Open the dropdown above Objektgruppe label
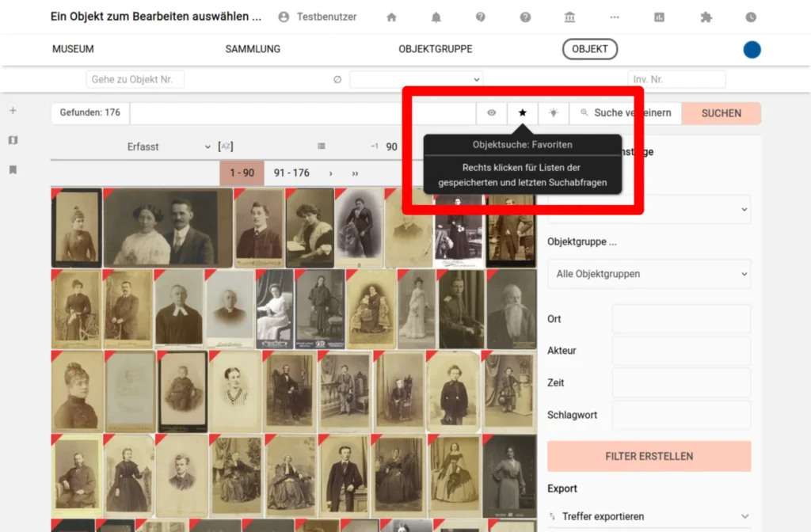The width and height of the screenshot is (811, 532). pyautogui.click(x=649, y=209)
